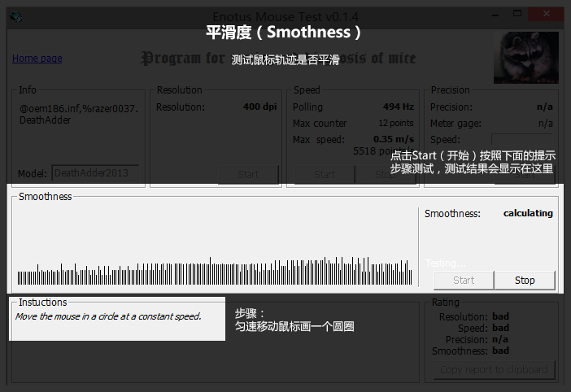This screenshot has height=392, width=571.
Task: Click the 'calculating' smoothness value
Action: (x=528, y=213)
